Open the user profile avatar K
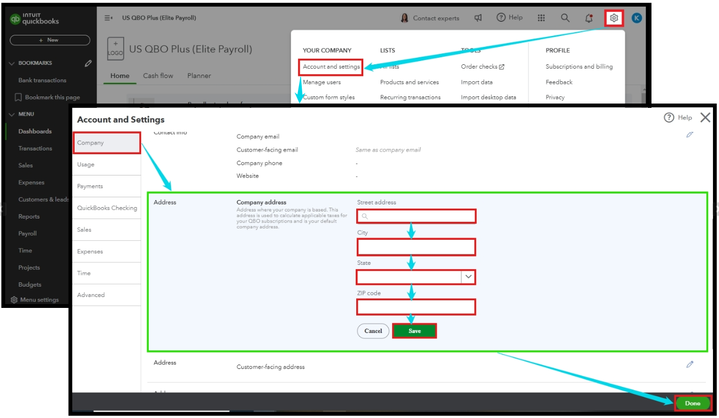Image resolution: width=719 pixels, height=418 pixels. coord(636,18)
